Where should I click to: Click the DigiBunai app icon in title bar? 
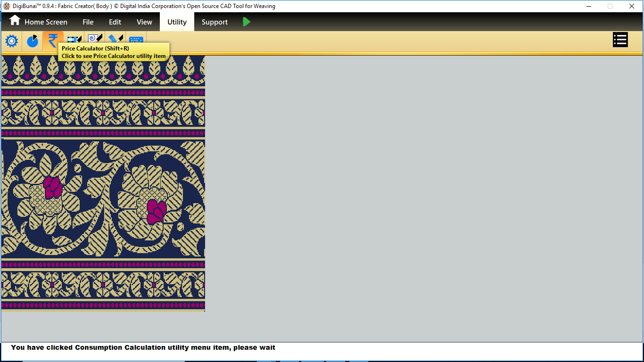pyautogui.click(x=7, y=6)
